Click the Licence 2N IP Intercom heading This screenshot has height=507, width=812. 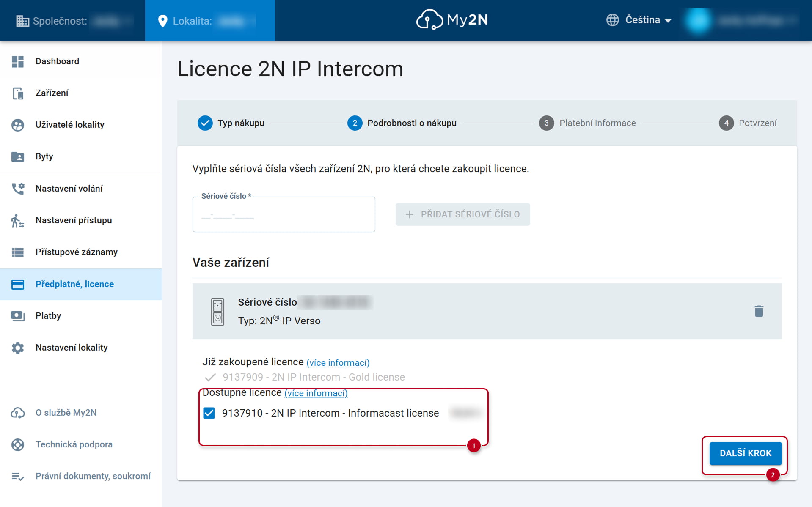[290, 69]
